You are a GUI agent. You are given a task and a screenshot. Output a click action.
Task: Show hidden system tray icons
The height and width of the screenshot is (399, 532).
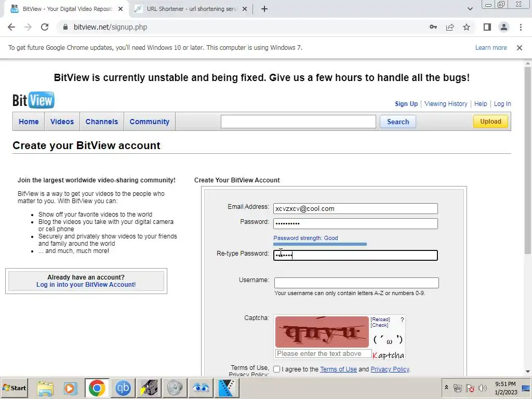[446, 388]
